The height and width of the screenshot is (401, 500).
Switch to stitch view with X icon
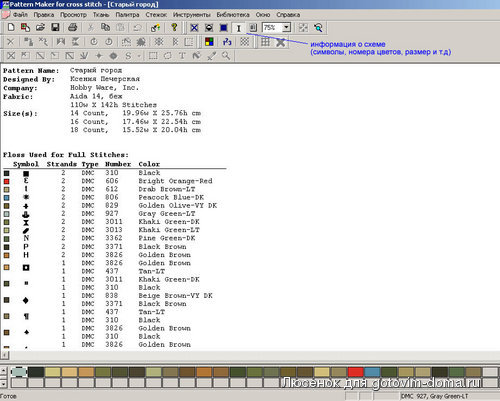coord(194,28)
